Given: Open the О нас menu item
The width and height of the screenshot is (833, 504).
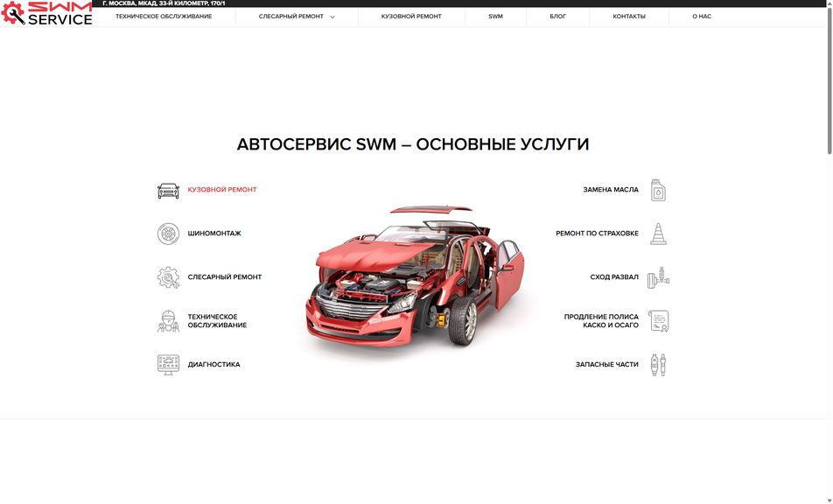Looking at the screenshot, I should [x=702, y=17].
